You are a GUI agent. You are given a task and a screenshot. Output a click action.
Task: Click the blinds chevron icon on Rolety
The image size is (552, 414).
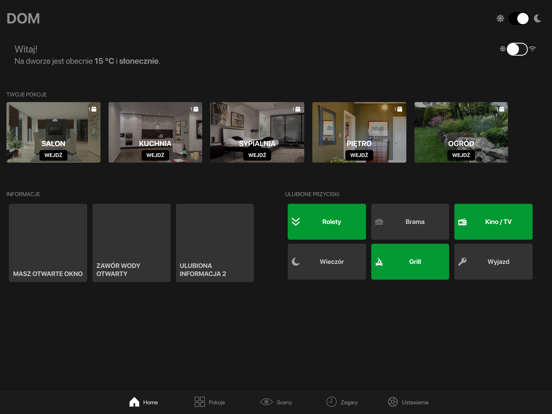(296, 222)
